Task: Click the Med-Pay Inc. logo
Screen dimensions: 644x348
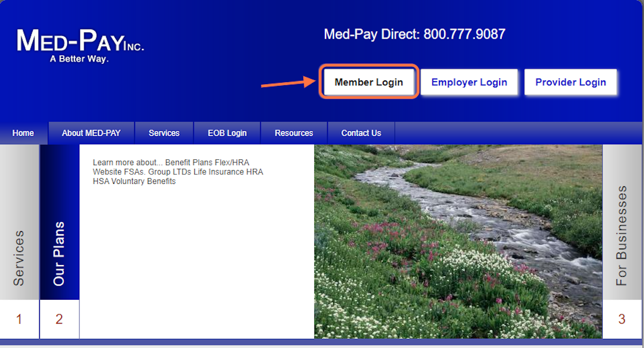Action: pyautogui.click(x=80, y=46)
